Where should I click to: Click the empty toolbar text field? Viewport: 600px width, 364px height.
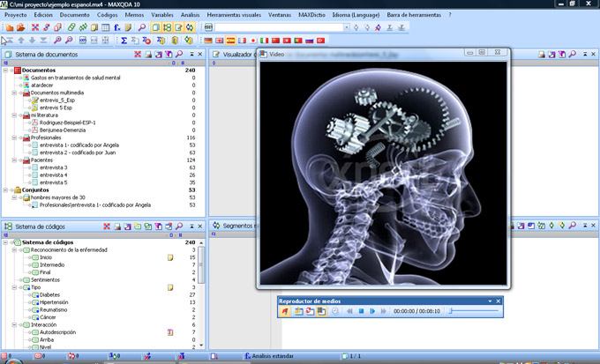point(279,27)
